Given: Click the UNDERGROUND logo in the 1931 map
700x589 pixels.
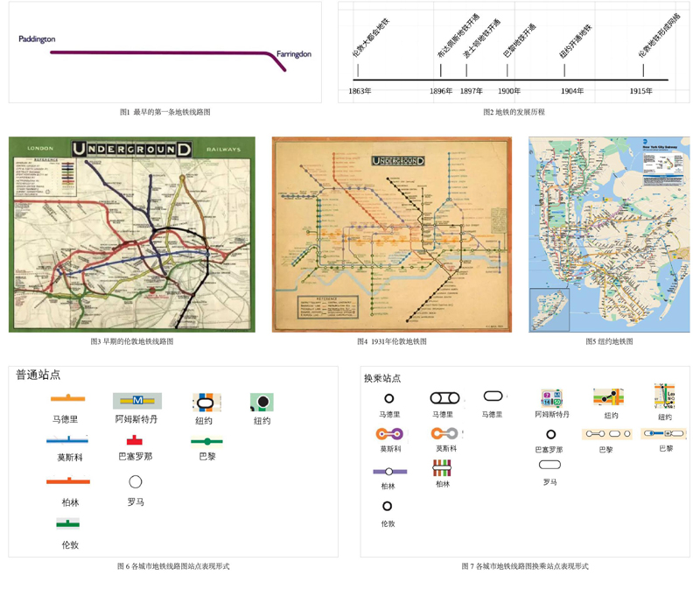Looking at the screenshot, I should 398,161.
